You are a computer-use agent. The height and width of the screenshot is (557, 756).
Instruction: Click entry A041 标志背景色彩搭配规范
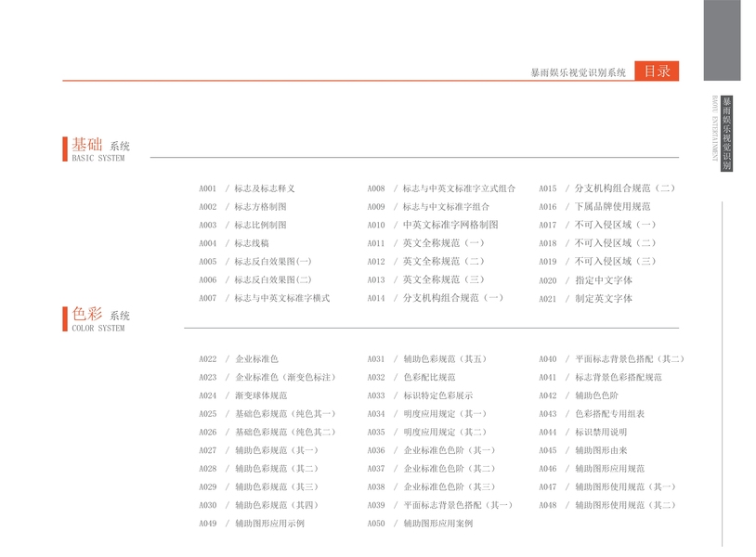coord(600,377)
